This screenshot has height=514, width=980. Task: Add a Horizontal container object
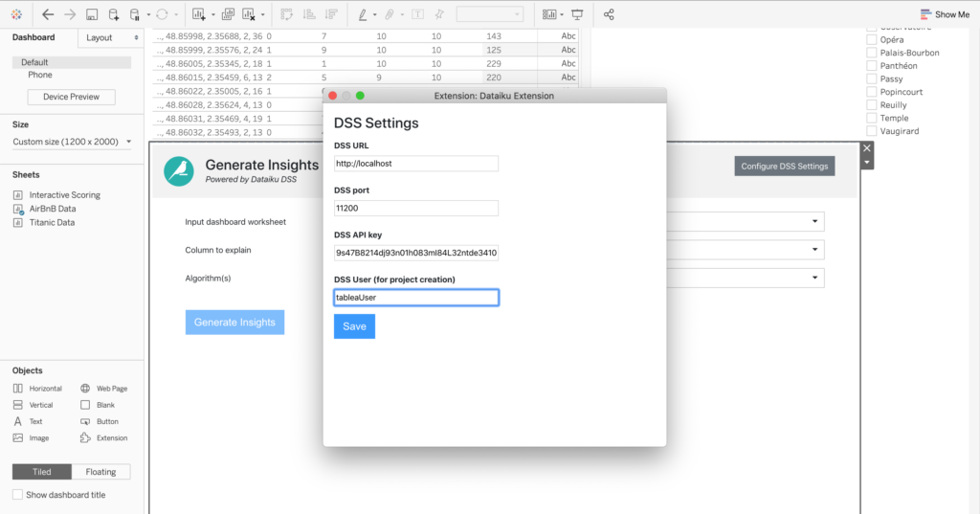coord(37,389)
